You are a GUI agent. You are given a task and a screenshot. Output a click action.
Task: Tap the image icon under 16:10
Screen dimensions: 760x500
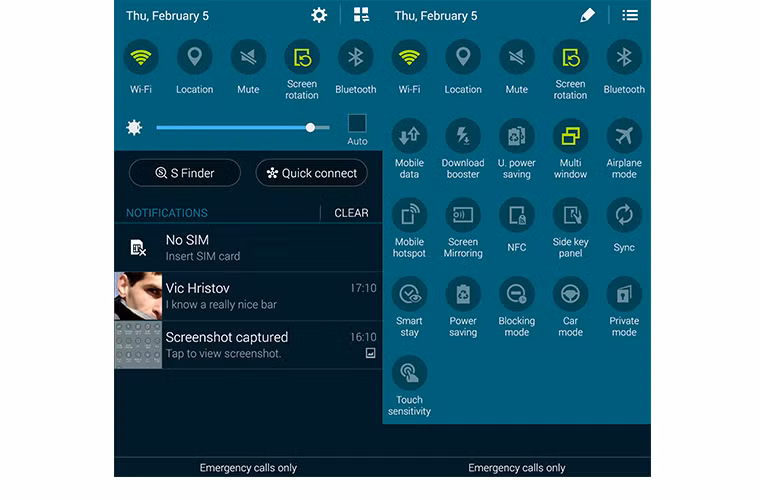tap(370, 353)
